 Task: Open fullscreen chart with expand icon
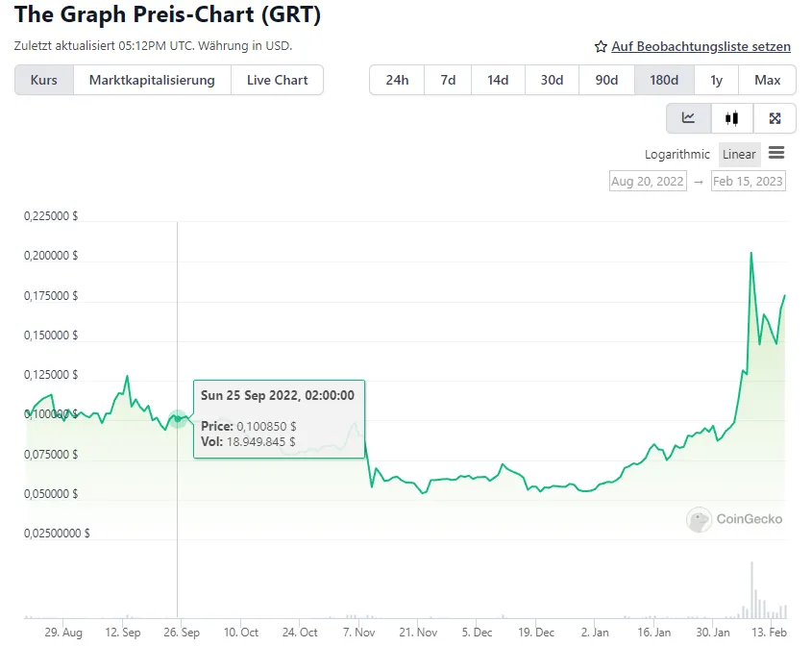coord(775,118)
